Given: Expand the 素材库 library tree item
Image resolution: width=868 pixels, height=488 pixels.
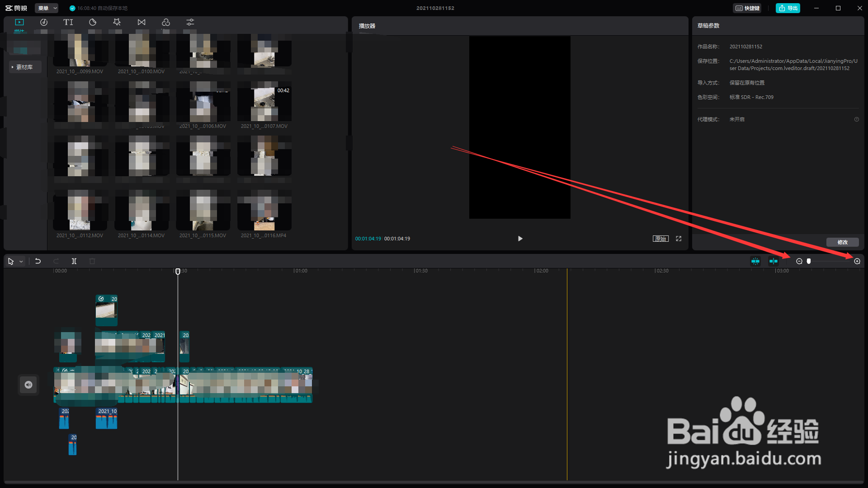Looking at the screenshot, I should [x=24, y=67].
